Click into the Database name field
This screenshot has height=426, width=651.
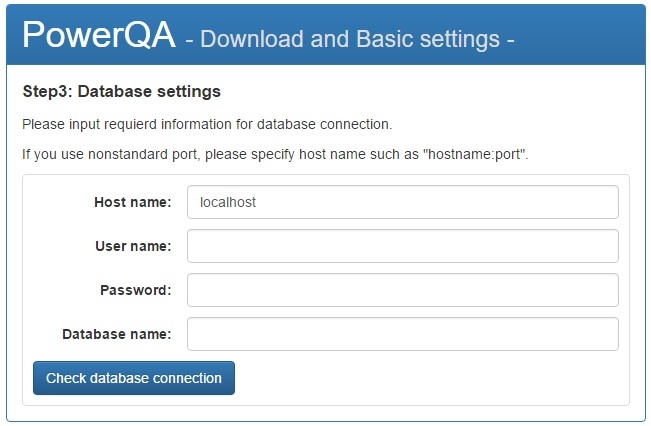click(x=402, y=334)
